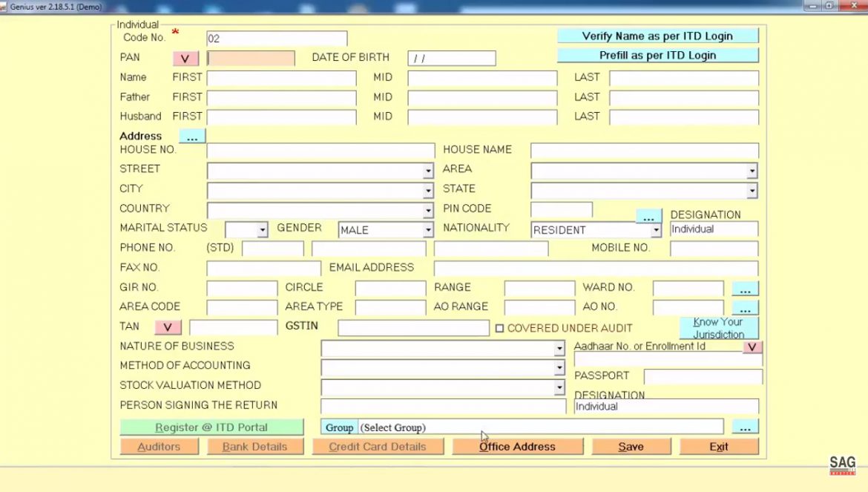Expand the STATE dropdown list
The width and height of the screenshot is (868, 492).
click(x=752, y=191)
